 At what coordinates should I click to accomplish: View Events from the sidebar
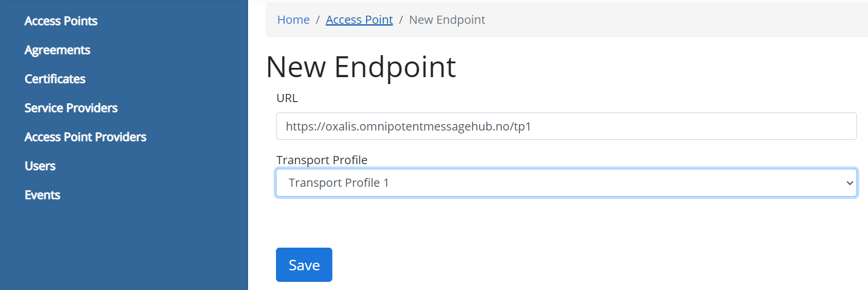[x=42, y=195]
